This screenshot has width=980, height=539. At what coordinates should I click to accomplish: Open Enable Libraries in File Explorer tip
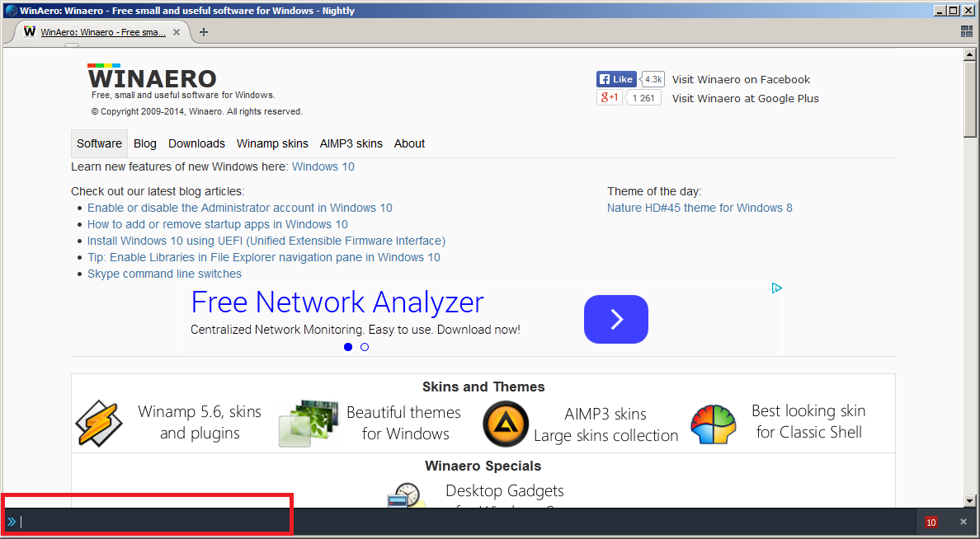[x=264, y=257]
